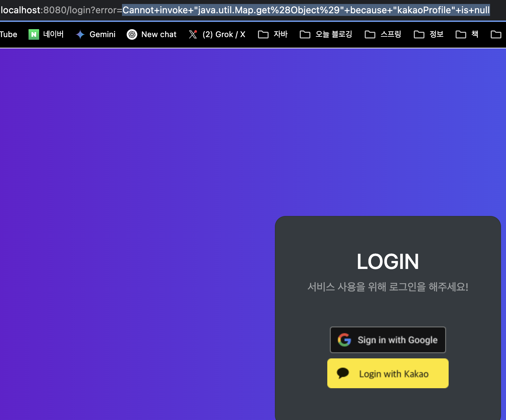Click the text 서비스 사용을 위해 로그인을 해주세요!
The width and height of the screenshot is (506, 420).
388,287
